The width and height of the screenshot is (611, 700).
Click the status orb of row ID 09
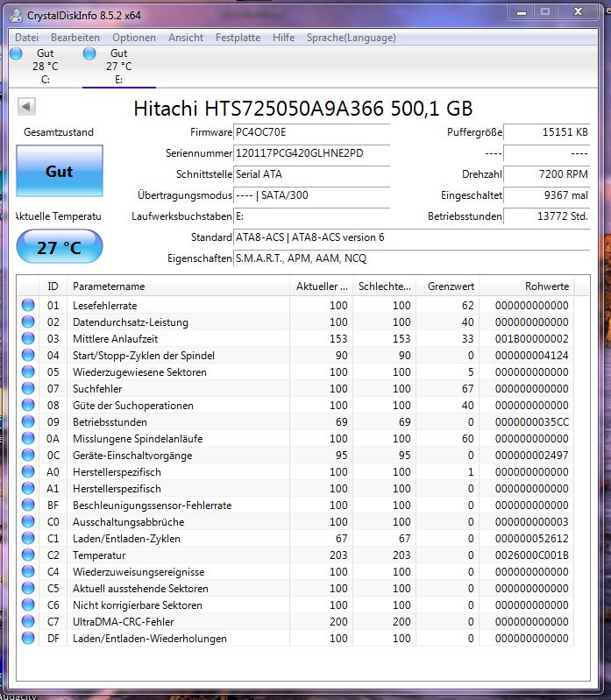tap(28, 422)
